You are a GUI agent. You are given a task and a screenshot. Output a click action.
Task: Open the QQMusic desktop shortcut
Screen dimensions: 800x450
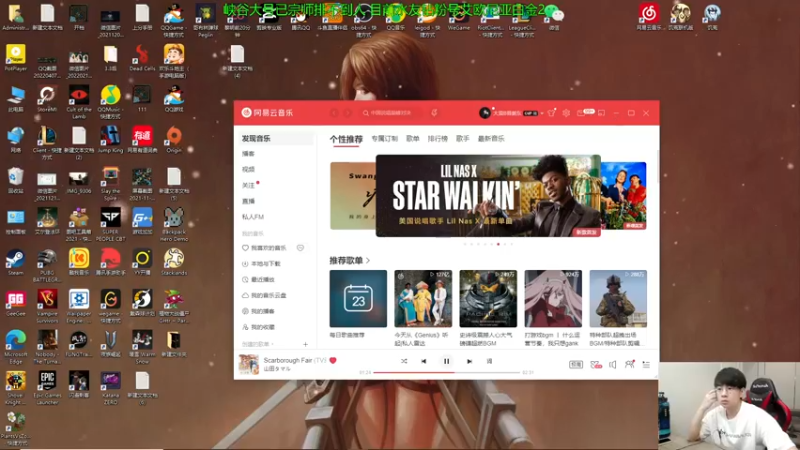click(x=110, y=102)
